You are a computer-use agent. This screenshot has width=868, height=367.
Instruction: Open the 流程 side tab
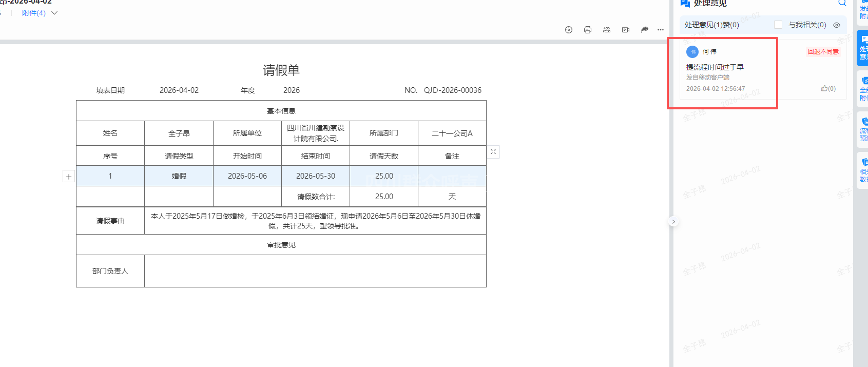pos(863,128)
